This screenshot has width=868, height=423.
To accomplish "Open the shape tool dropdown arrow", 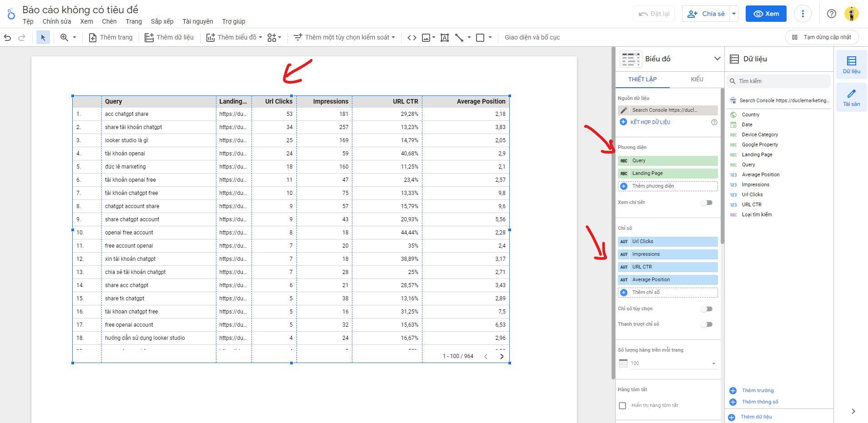I will tap(490, 38).
